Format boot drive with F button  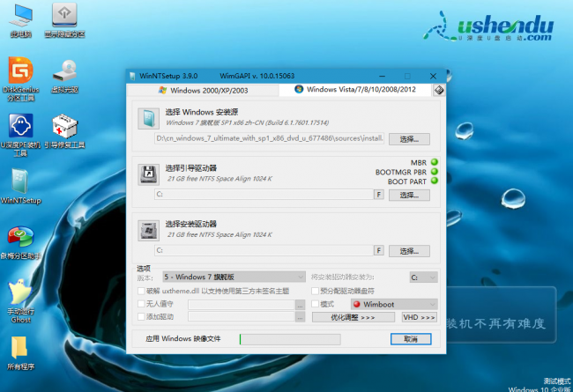click(378, 195)
